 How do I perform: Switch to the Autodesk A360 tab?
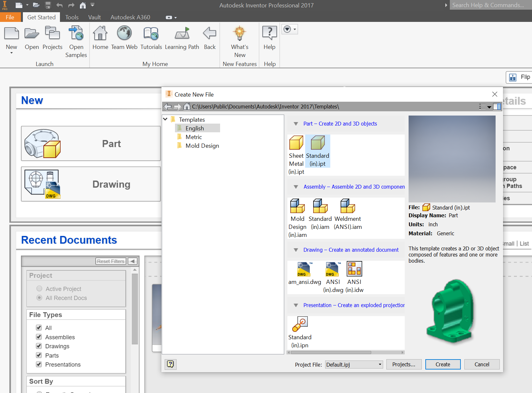[130, 17]
